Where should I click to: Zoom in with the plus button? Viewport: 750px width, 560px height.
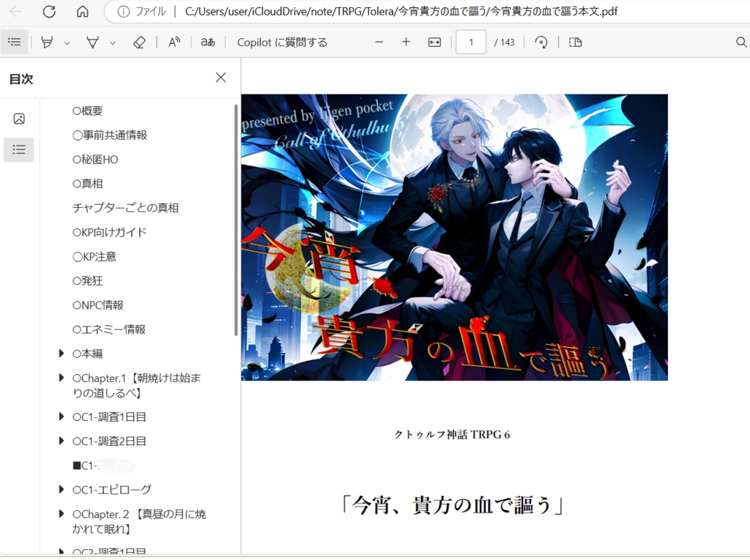coord(406,42)
